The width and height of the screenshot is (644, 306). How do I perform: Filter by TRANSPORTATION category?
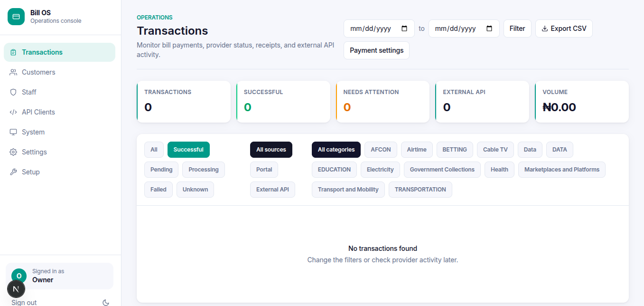(420, 190)
